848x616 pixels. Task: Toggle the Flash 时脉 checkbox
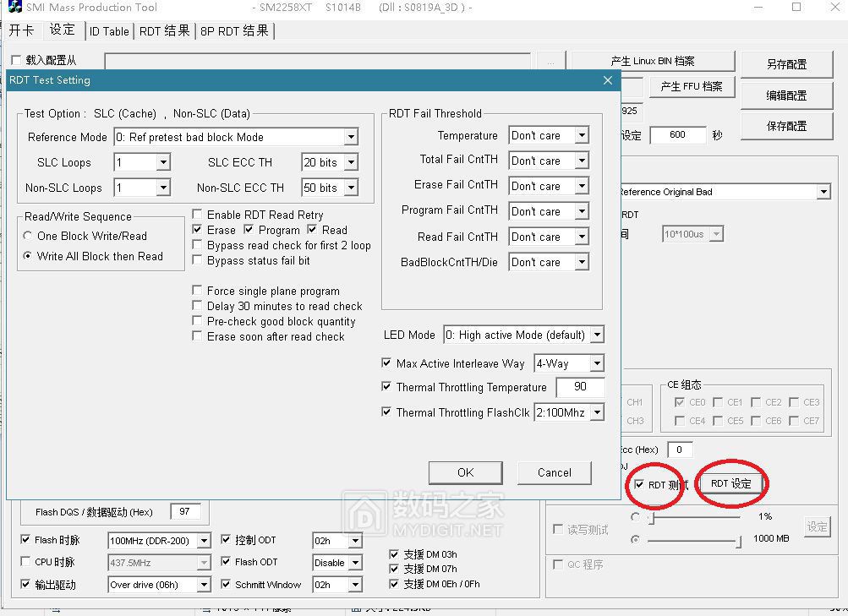coord(25,539)
